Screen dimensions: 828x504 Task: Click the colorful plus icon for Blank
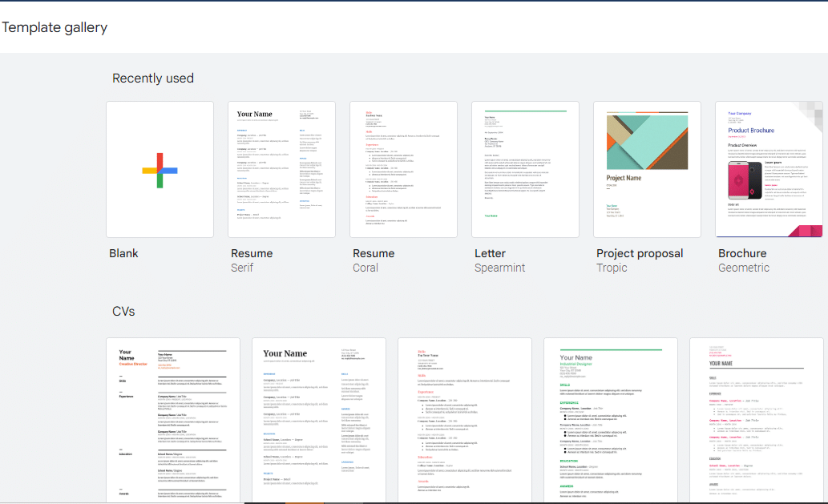pyautogui.click(x=160, y=171)
